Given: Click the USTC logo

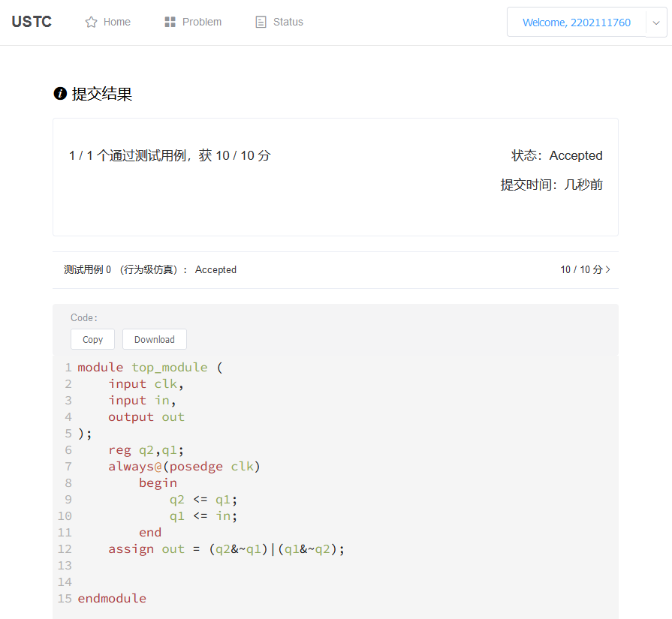Looking at the screenshot, I should [32, 22].
